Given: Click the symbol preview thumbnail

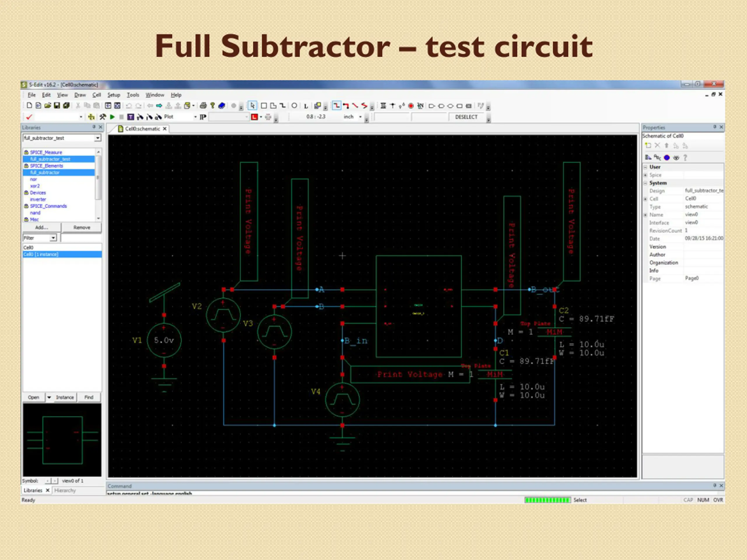Looking at the screenshot, I should pyautogui.click(x=62, y=440).
